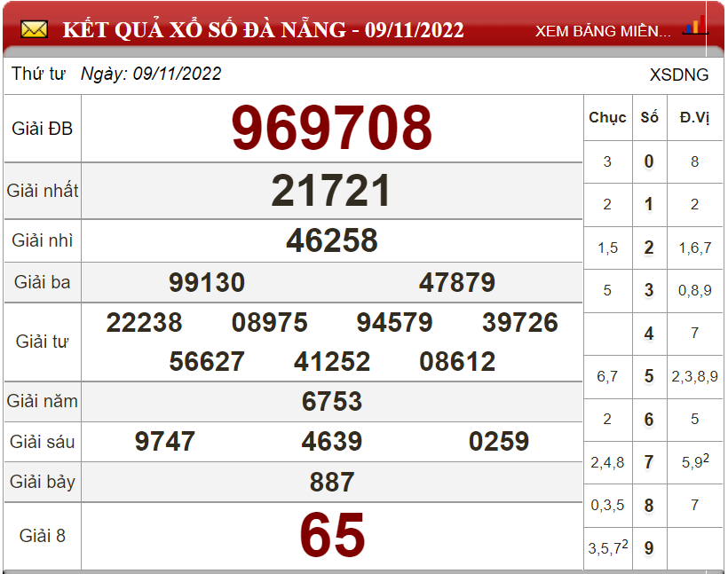Click digit 0 in the Số column

649,161
